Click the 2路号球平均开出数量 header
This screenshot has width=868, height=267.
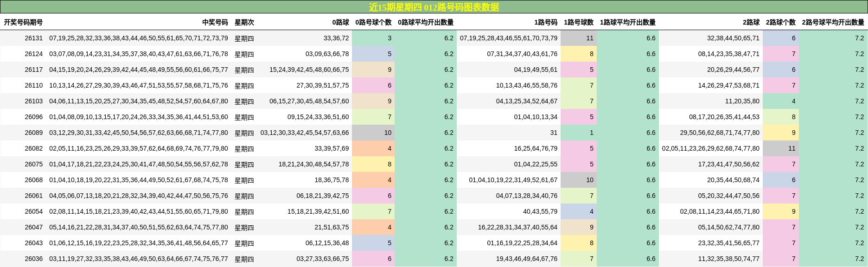[833, 22]
